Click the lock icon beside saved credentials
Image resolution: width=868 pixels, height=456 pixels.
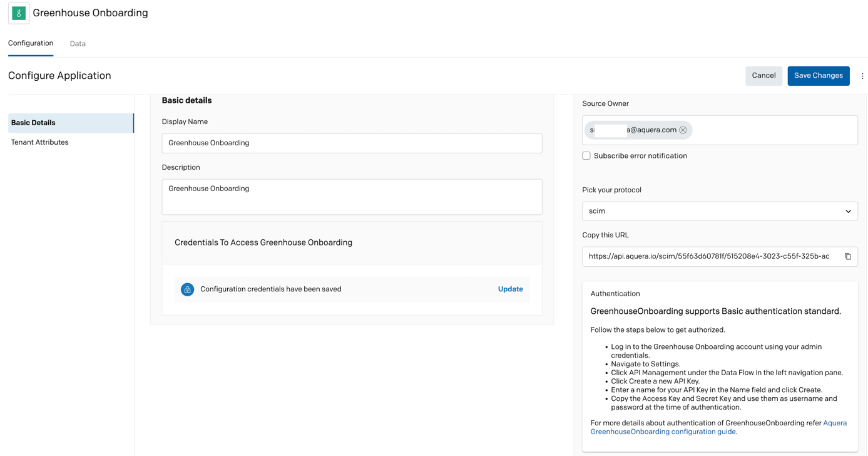[187, 289]
